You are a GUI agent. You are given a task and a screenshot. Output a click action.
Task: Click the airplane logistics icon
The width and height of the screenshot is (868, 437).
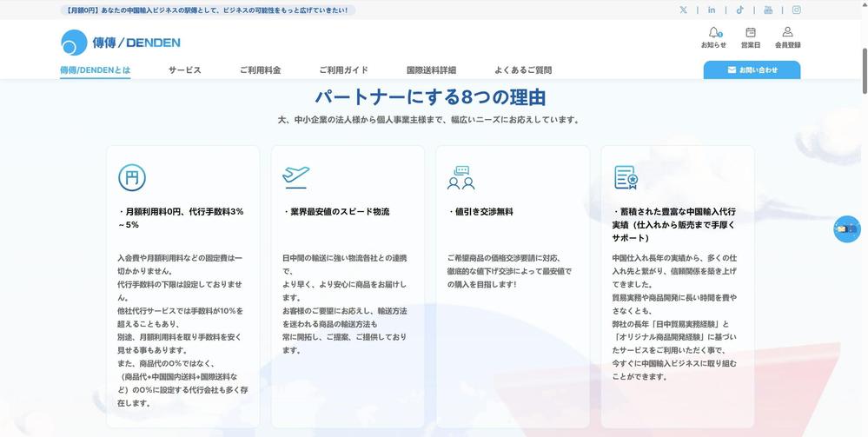(x=296, y=177)
